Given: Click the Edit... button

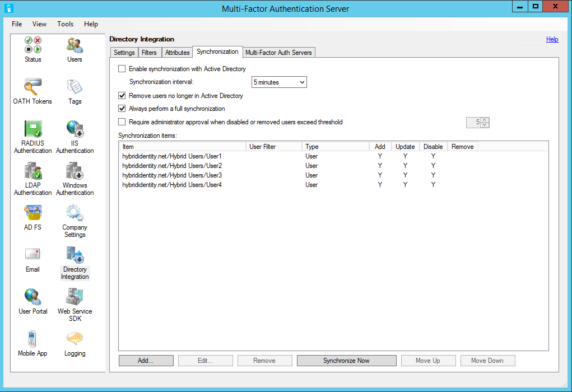Looking at the screenshot, I should tap(206, 361).
